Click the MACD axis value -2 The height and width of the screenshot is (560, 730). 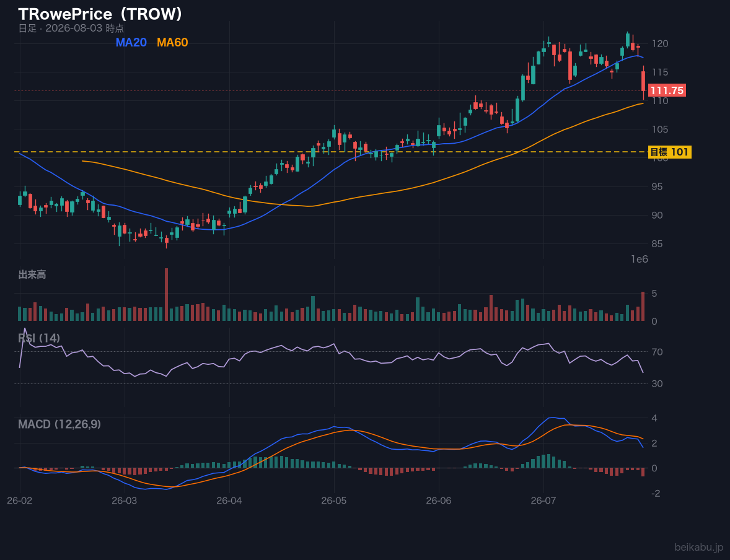click(656, 494)
